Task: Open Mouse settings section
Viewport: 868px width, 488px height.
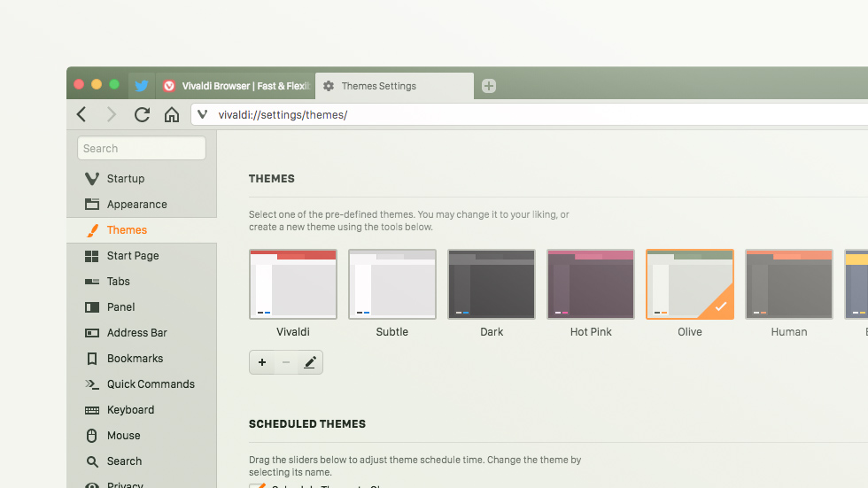Action: (x=141, y=436)
